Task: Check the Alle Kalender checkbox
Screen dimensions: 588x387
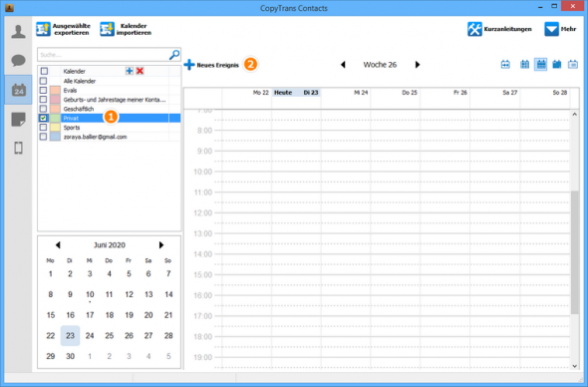Action: pyautogui.click(x=44, y=81)
